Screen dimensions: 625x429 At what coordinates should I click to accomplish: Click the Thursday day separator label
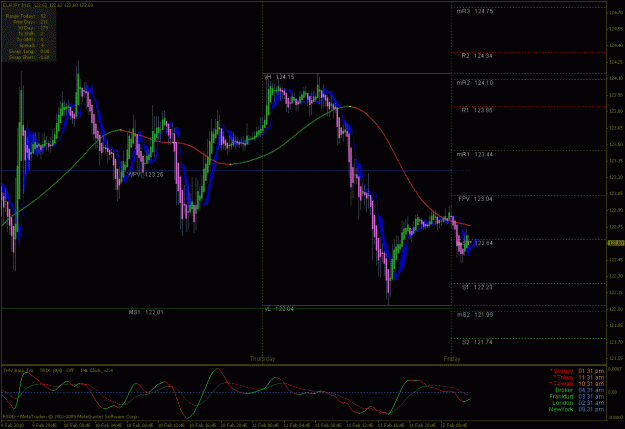point(262,358)
